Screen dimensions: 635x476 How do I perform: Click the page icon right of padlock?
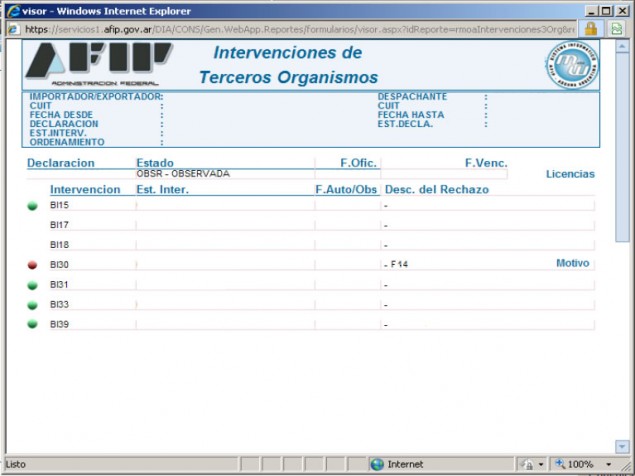point(616,29)
